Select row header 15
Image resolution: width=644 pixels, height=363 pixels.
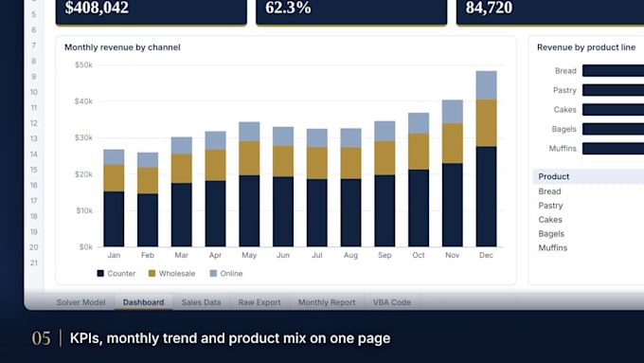tap(34, 170)
